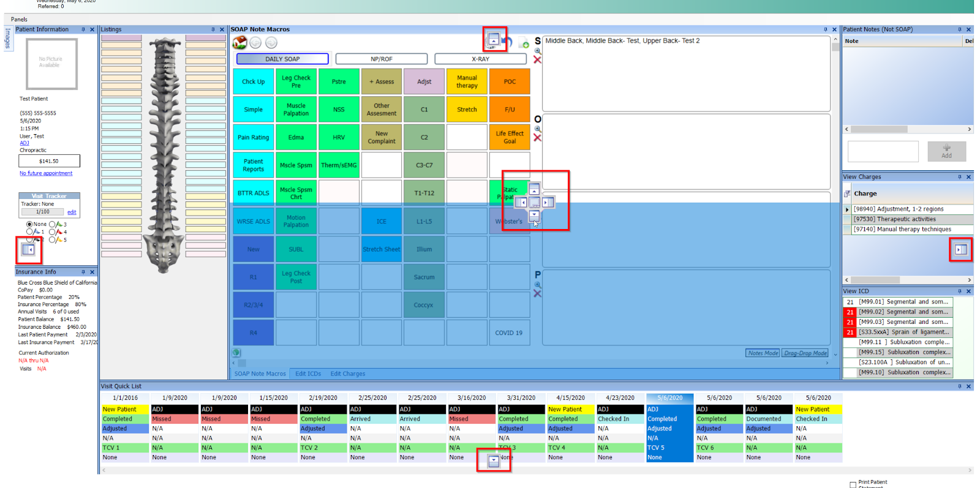Select the yellow flag 5 radio button
Screen dimensions: 980x488
(x=52, y=239)
